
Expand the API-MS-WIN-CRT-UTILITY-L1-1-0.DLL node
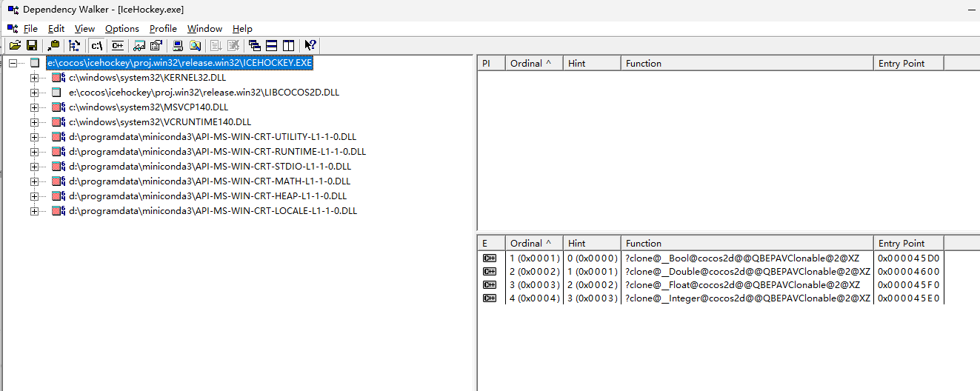click(x=34, y=137)
